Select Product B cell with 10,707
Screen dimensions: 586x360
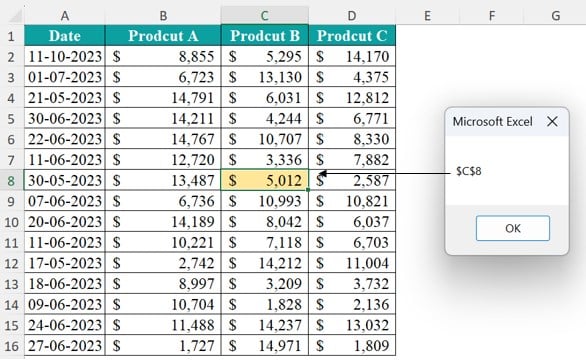pos(265,139)
